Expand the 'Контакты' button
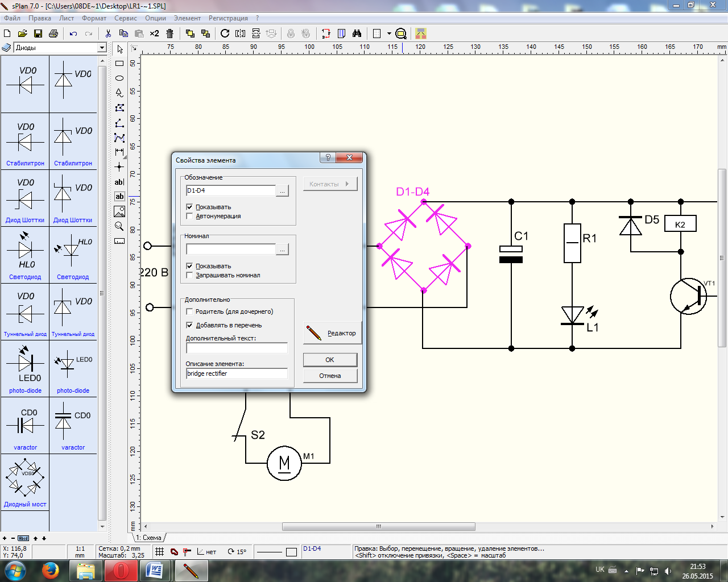Image resolution: width=728 pixels, height=582 pixels. pyautogui.click(x=330, y=184)
